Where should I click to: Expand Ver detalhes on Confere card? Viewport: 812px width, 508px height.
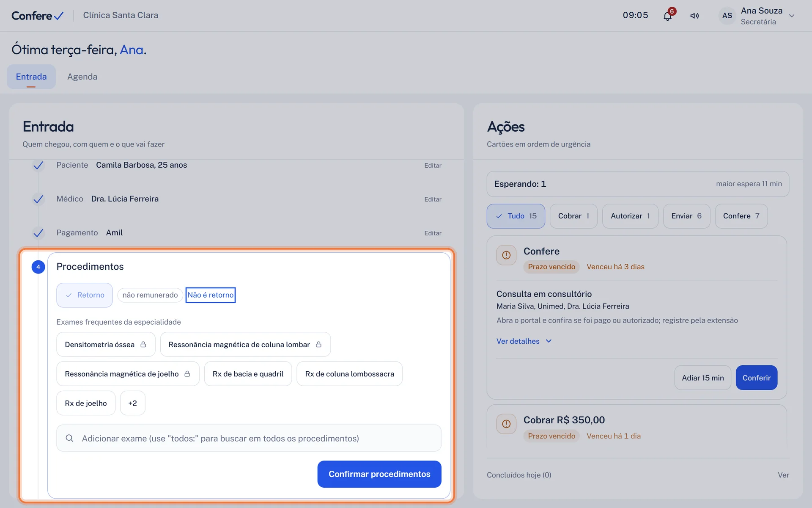coord(524,341)
